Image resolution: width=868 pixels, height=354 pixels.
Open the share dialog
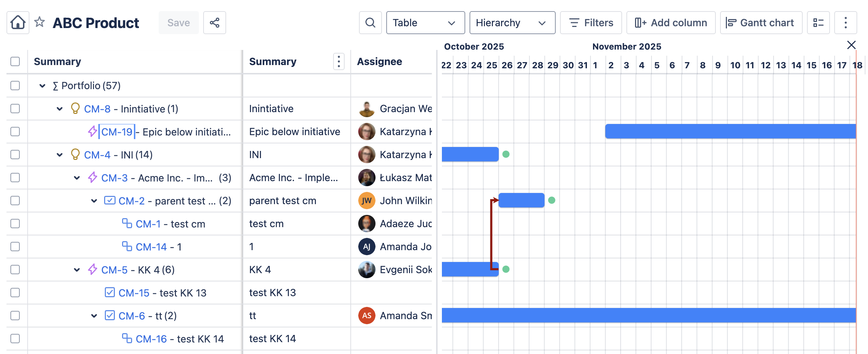pos(214,22)
